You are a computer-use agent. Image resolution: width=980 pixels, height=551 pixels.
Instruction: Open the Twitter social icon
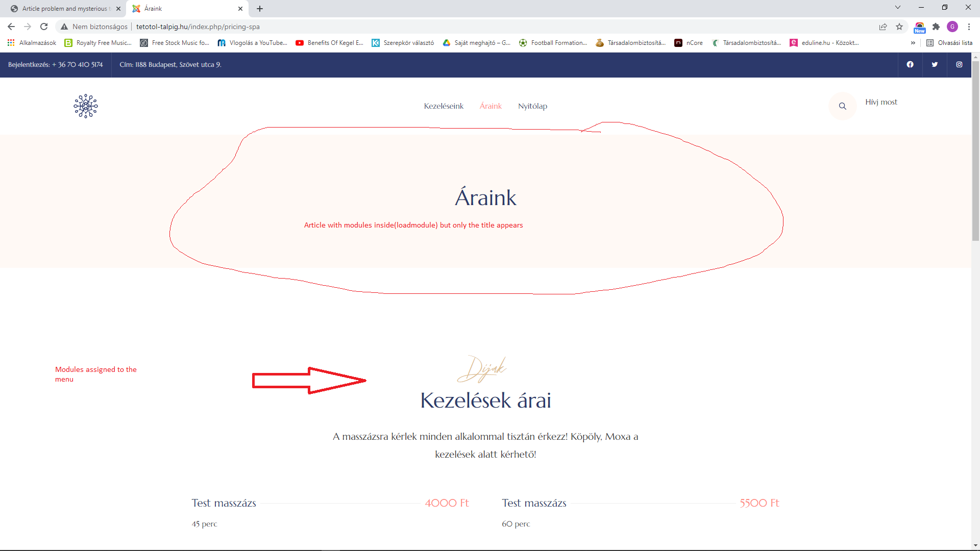coord(935,64)
